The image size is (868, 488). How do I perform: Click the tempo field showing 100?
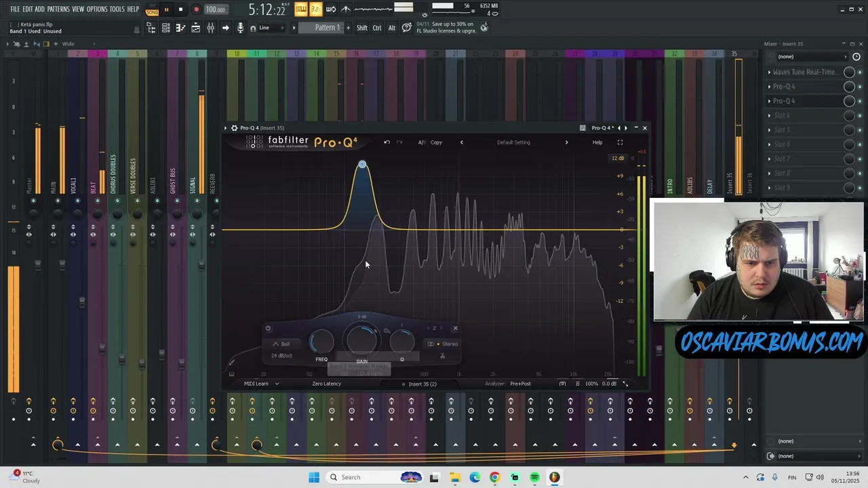click(x=216, y=9)
